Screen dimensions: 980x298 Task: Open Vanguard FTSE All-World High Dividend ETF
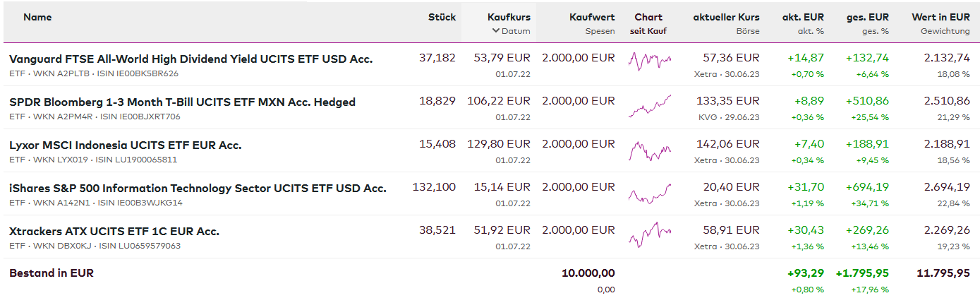(x=190, y=59)
